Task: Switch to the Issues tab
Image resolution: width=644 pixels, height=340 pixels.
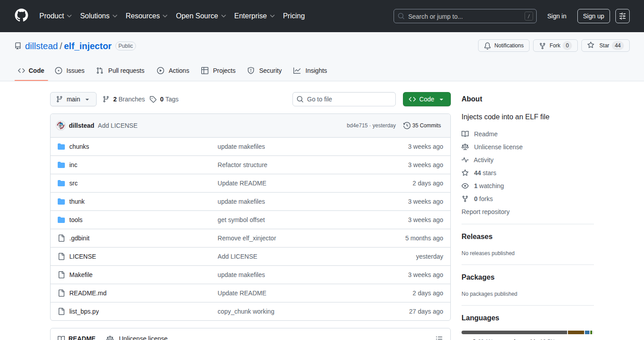Action: [x=70, y=71]
